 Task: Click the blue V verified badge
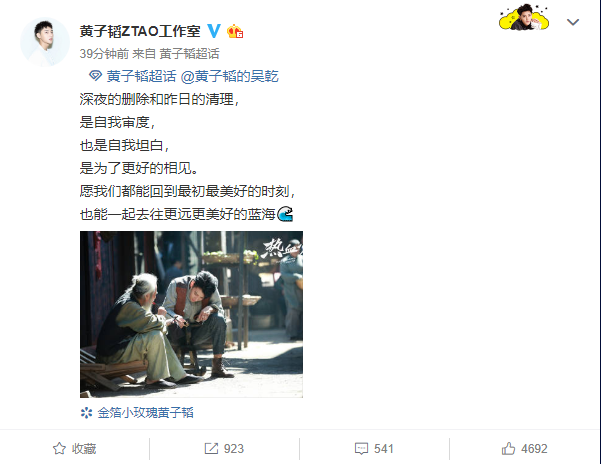(x=214, y=31)
